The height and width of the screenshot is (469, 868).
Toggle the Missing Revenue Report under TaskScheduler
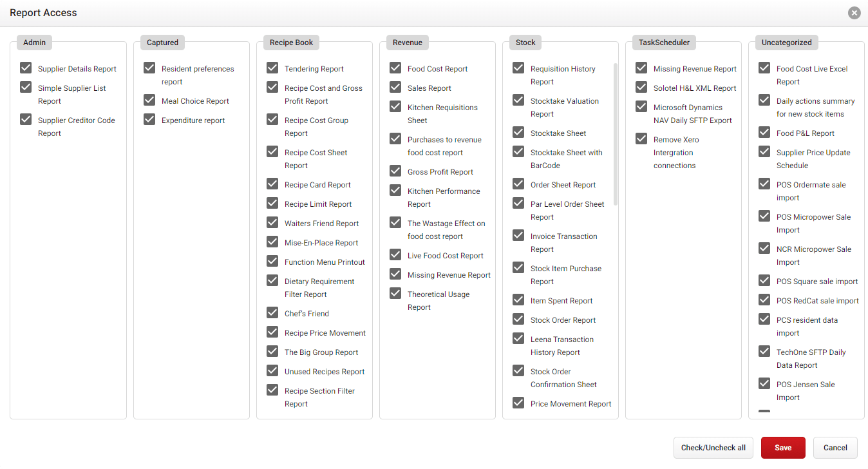(641, 68)
